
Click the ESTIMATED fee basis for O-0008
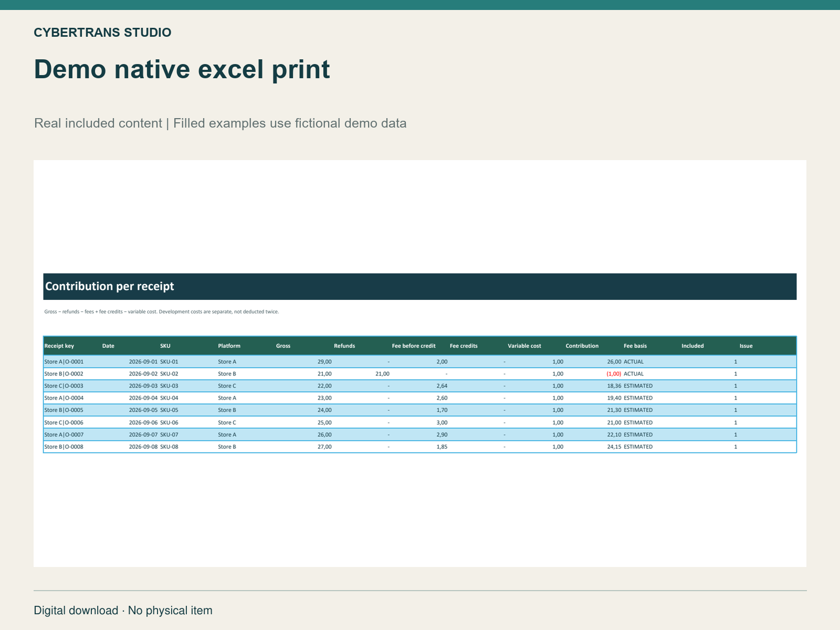pyautogui.click(x=638, y=447)
